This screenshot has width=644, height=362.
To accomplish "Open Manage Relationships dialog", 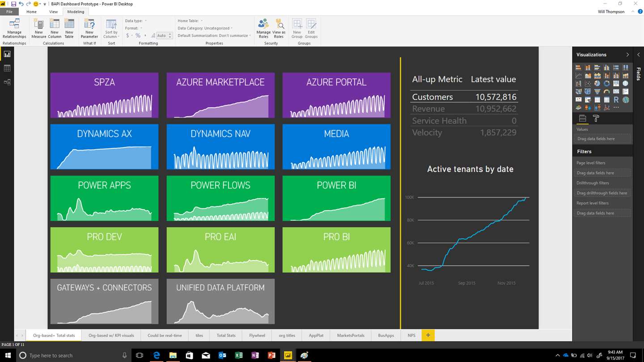I will click(x=14, y=29).
